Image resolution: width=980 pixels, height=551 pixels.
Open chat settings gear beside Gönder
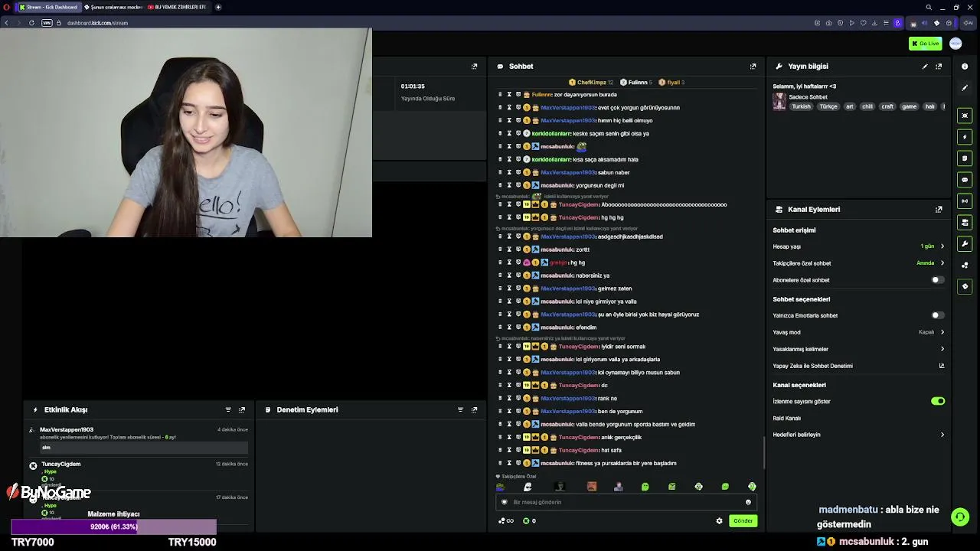[x=719, y=521]
